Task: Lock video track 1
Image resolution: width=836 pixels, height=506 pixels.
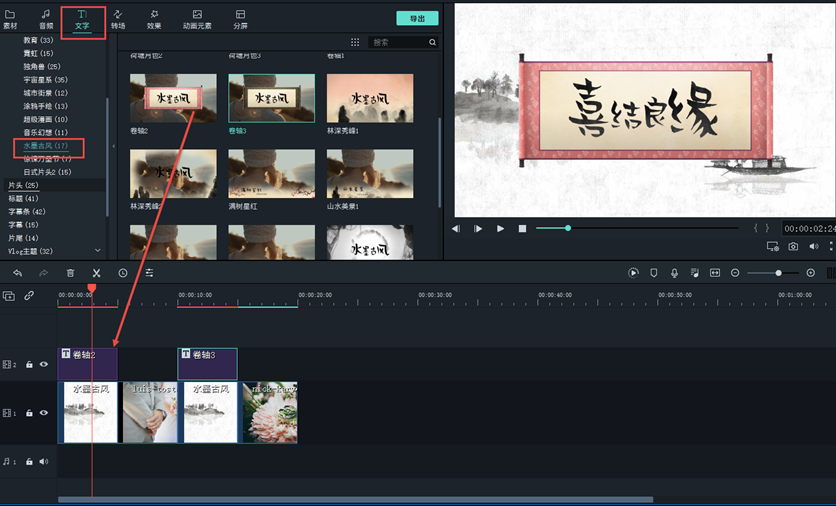Action: (29, 413)
